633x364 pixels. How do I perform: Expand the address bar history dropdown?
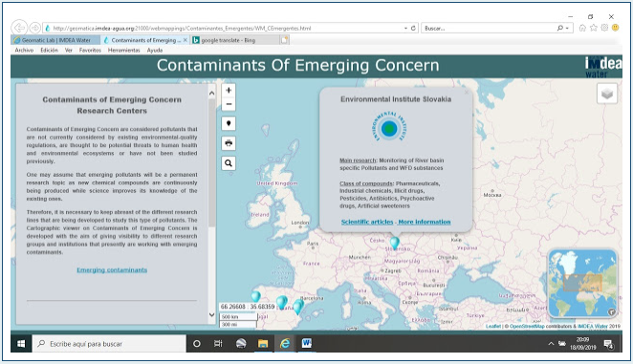click(405, 29)
